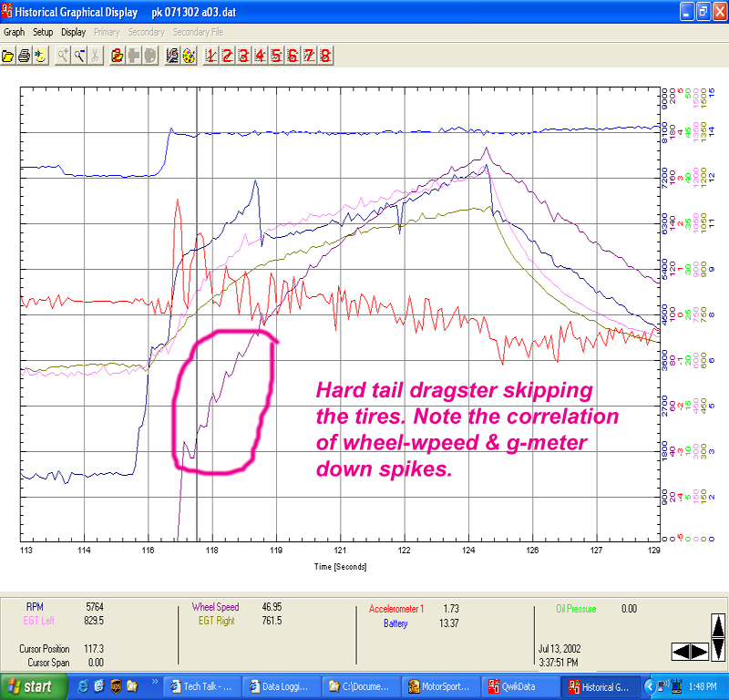Screen dimensions: 729x700
Task: Click the zoom in magnifier icon
Action: click(63, 56)
